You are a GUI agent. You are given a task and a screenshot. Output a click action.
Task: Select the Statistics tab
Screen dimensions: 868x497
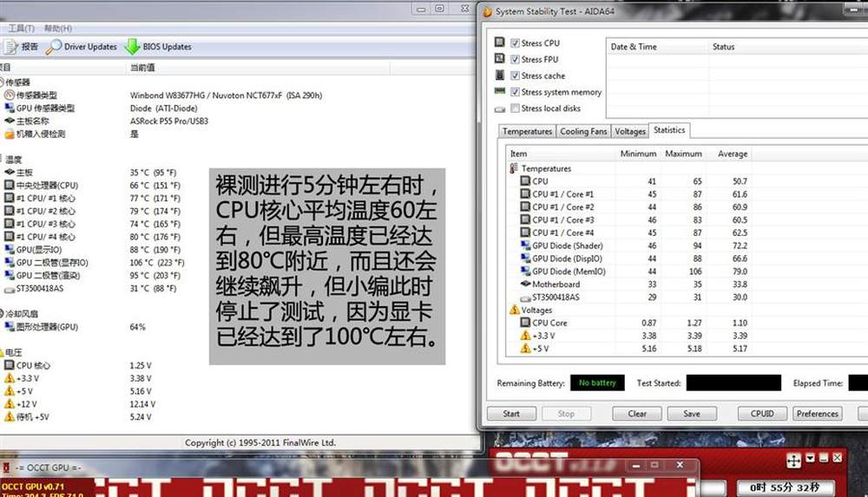coord(668,130)
